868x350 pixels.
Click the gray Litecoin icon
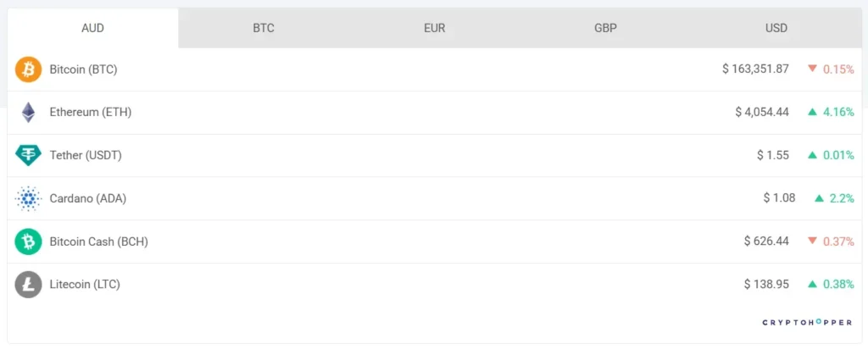point(28,285)
